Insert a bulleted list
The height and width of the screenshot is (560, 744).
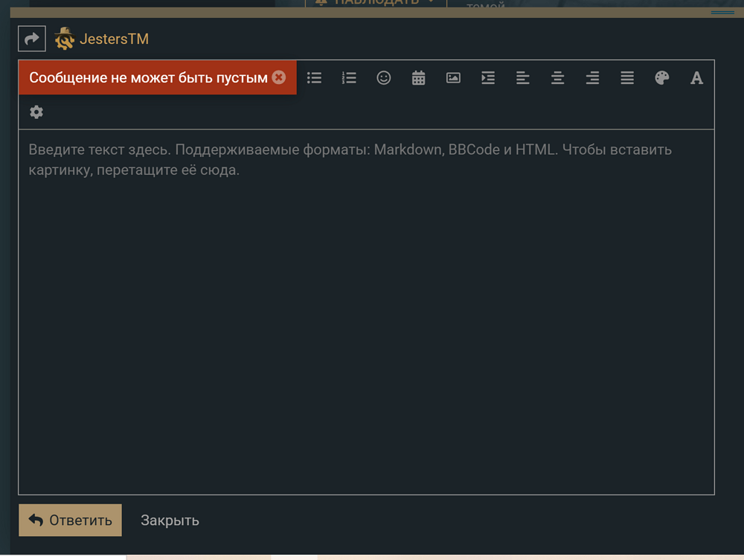[314, 78]
